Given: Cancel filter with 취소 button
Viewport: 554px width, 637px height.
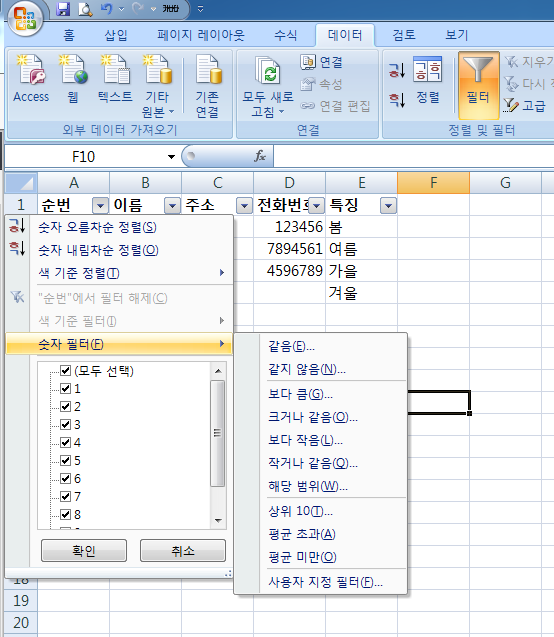Looking at the screenshot, I should pyautogui.click(x=183, y=550).
